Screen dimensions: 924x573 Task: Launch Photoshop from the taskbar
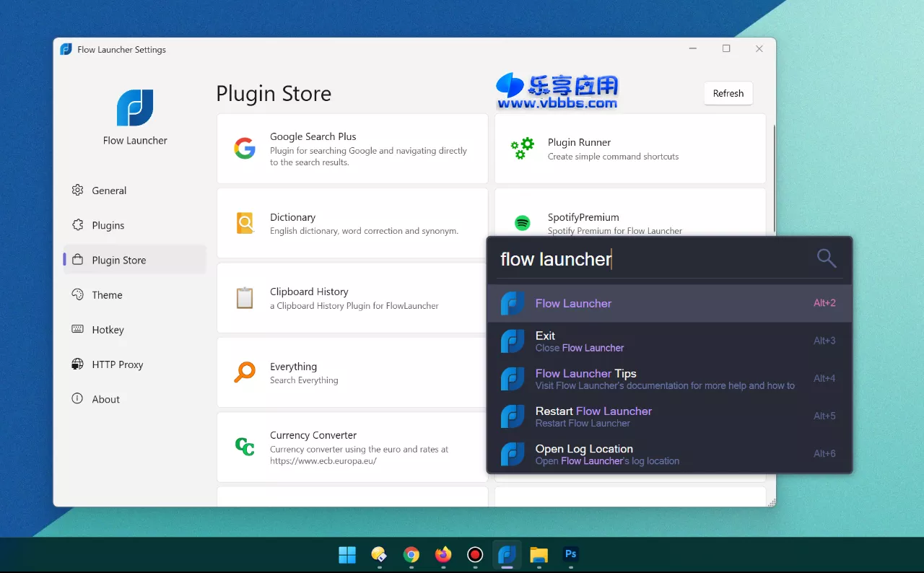(570, 555)
